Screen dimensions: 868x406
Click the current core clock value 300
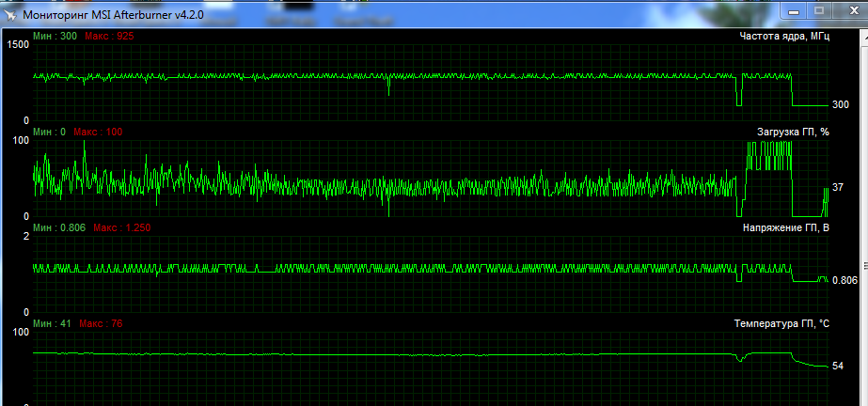841,104
